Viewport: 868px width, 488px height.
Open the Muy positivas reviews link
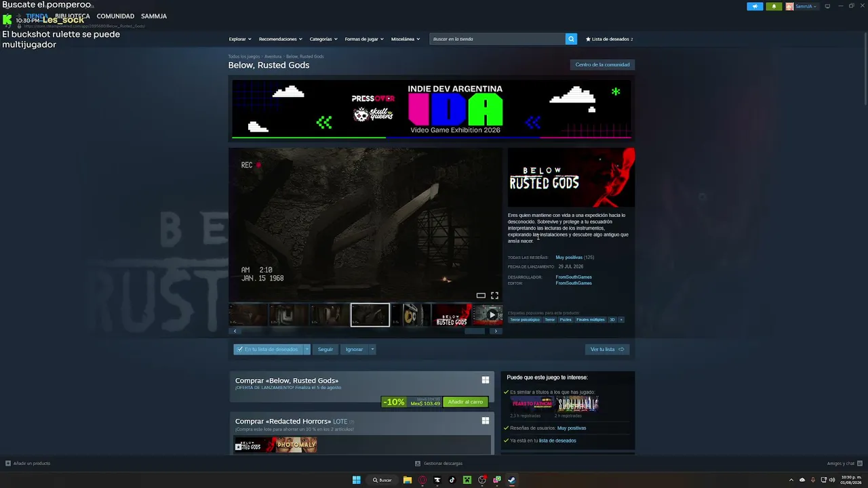[569, 258]
